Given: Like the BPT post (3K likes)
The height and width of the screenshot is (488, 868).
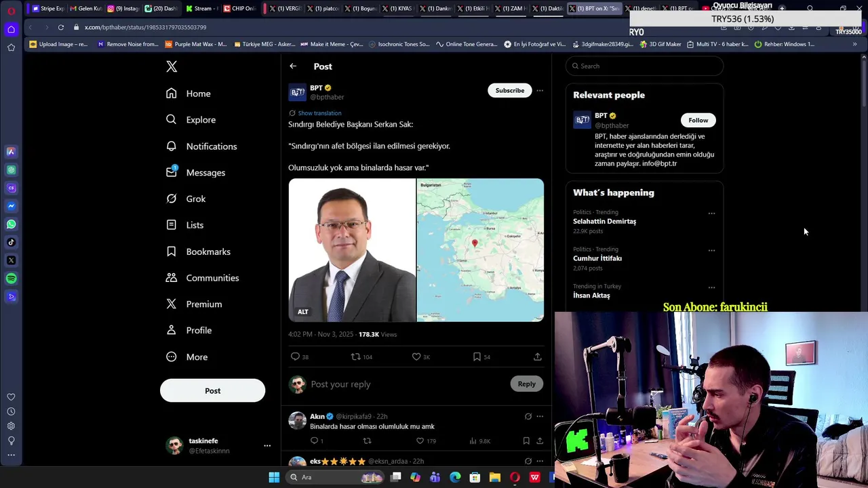Looking at the screenshot, I should pyautogui.click(x=416, y=357).
